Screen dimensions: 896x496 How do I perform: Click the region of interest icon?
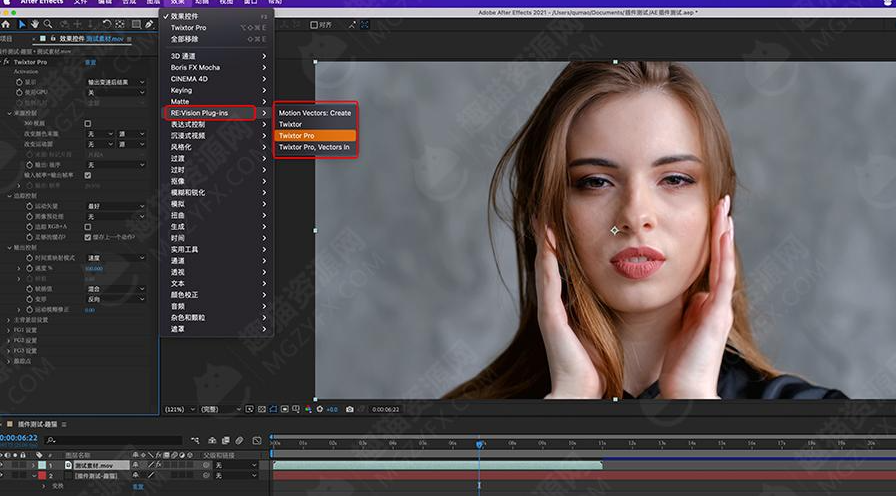(x=285, y=409)
